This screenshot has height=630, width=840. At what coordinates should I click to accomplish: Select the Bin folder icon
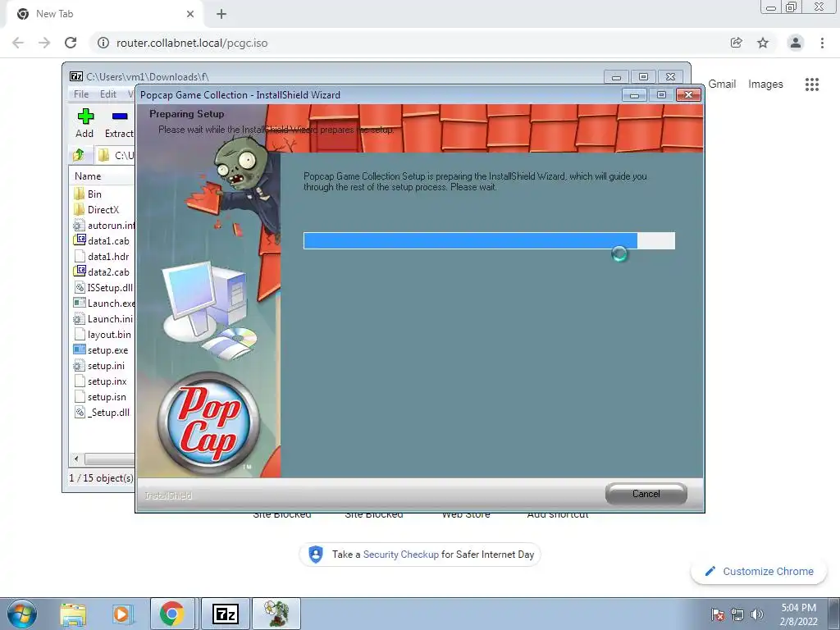click(80, 194)
